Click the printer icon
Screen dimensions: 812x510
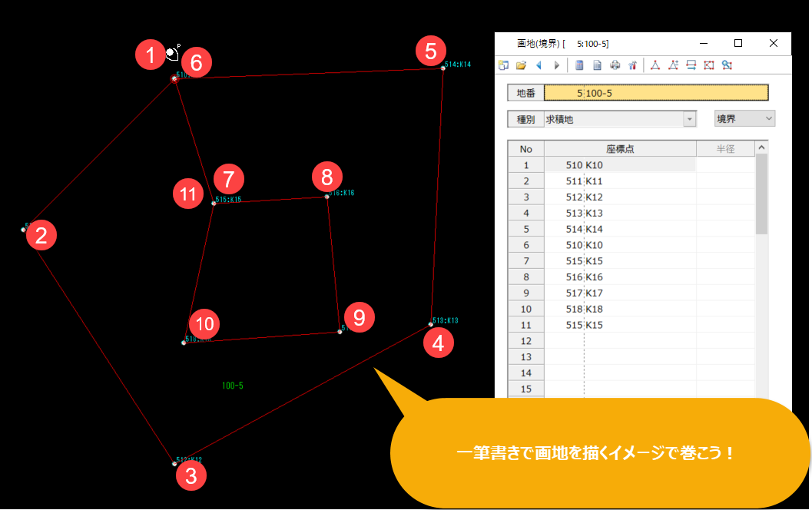(x=615, y=65)
